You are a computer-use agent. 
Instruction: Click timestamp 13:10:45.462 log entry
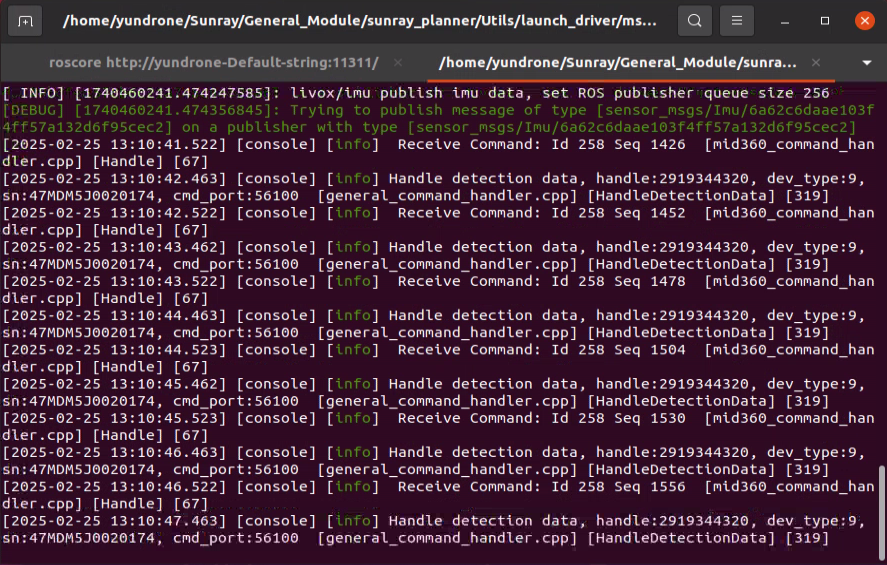click(434, 393)
